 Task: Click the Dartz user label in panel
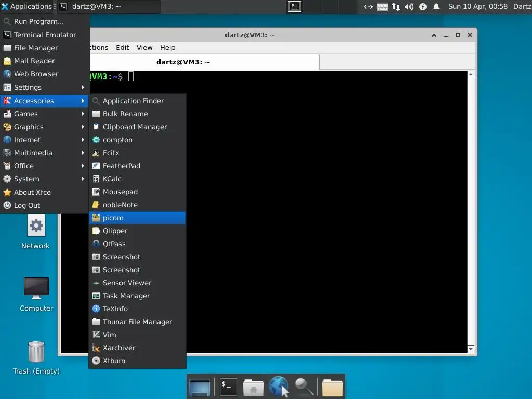(x=522, y=6)
